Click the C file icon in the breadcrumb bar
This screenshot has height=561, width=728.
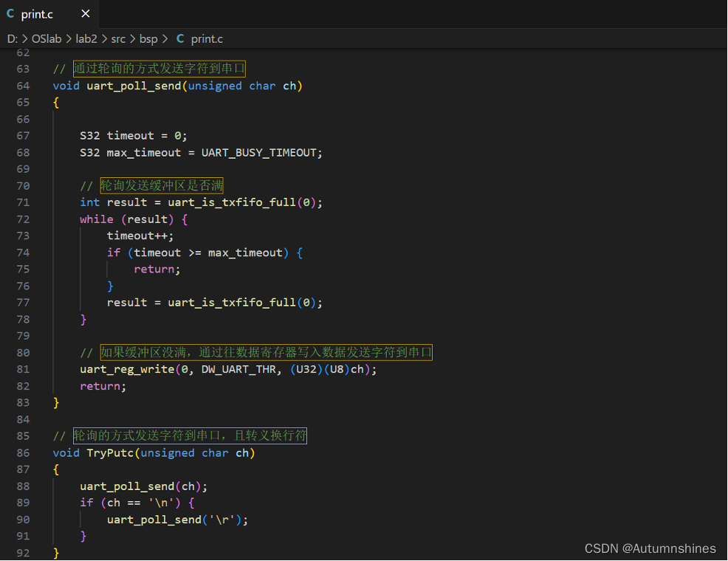[x=180, y=38]
